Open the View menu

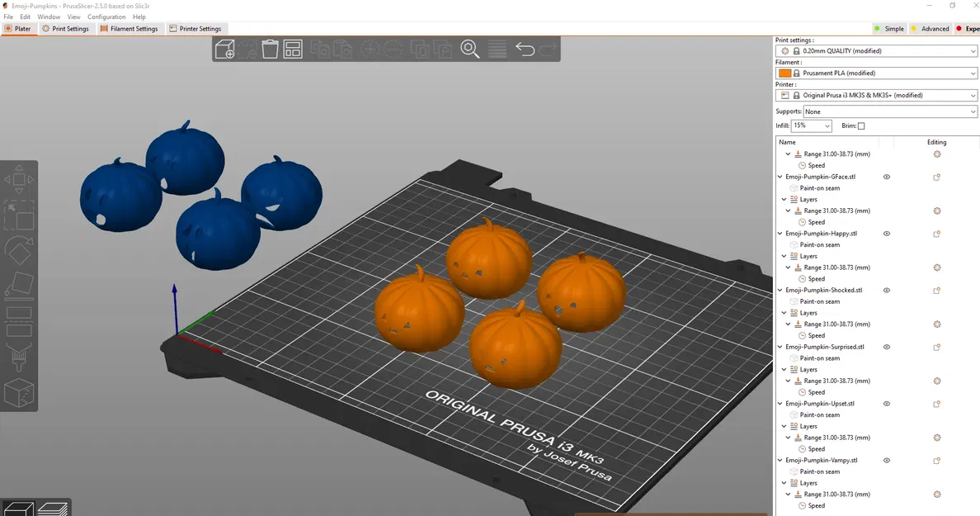(x=73, y=17)
